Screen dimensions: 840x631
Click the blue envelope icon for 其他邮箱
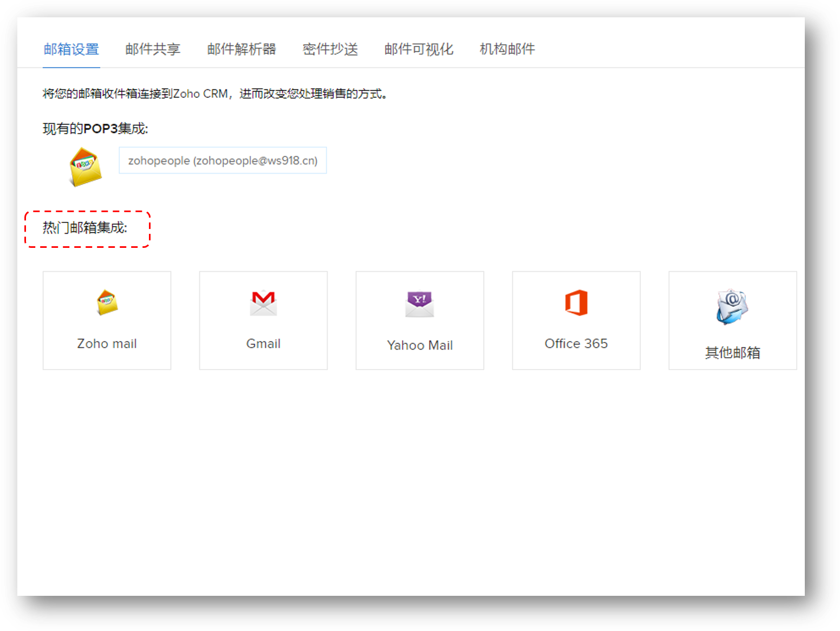coord(732,306)
